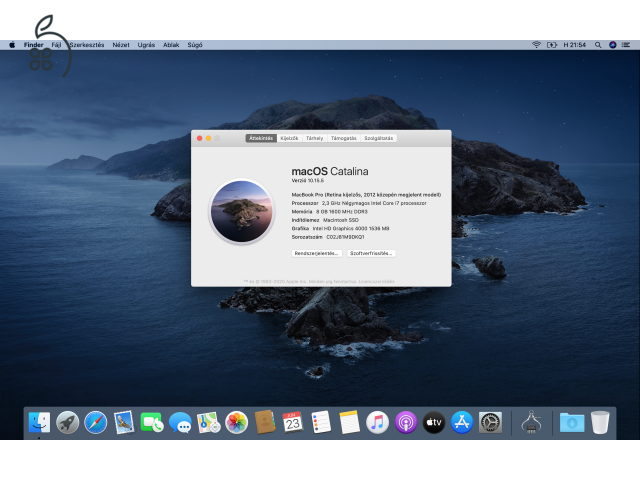Open Podcasts from the Dock

(x=406, y=422)
